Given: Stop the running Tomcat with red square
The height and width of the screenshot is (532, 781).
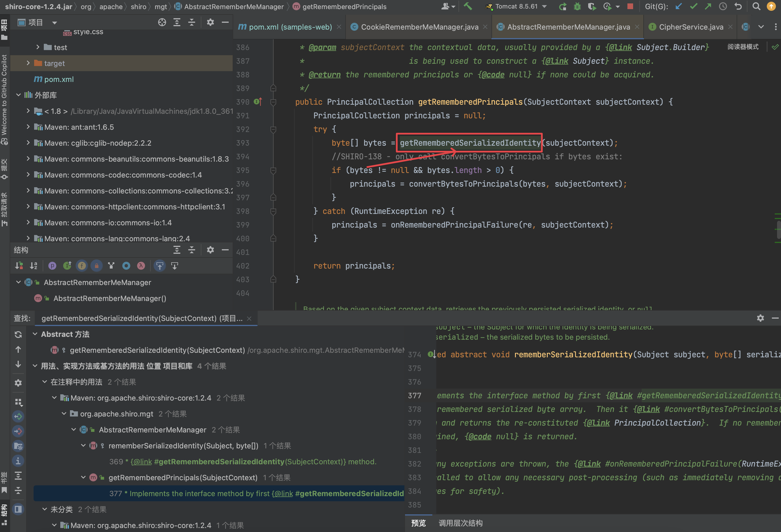Looking at the screenshot, I should pos(630,6).
